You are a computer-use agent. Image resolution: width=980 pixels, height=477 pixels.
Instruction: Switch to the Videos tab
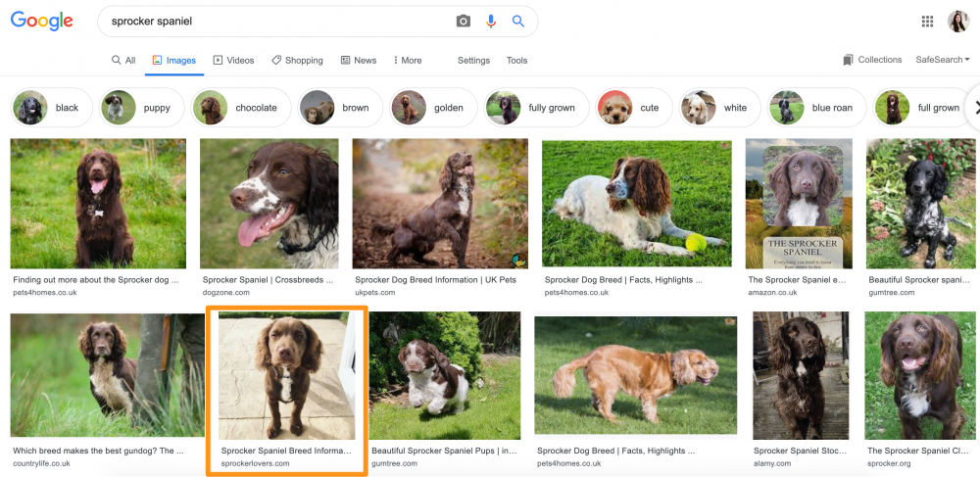pyautogui.click(x=233, y=60)
